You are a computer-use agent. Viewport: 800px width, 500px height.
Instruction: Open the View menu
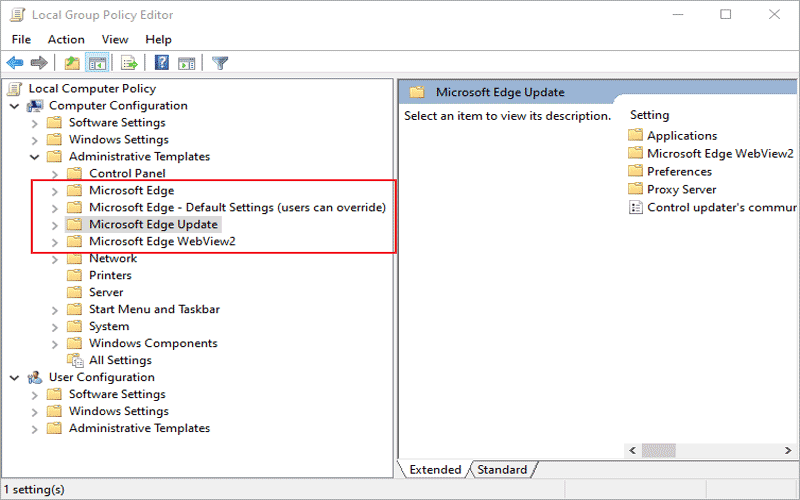click(x=115, y=39)
